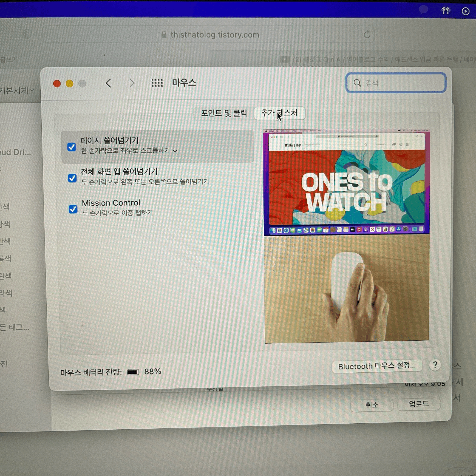Minimize the Mouse preferences window
The image size is (476, 476).
tap(69, 84)
